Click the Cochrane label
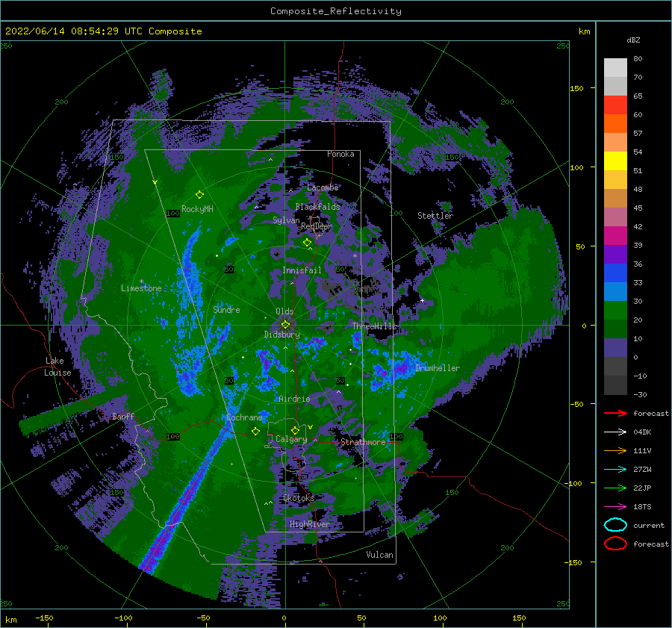Screen dimensions: 672x628 point(244,417)
